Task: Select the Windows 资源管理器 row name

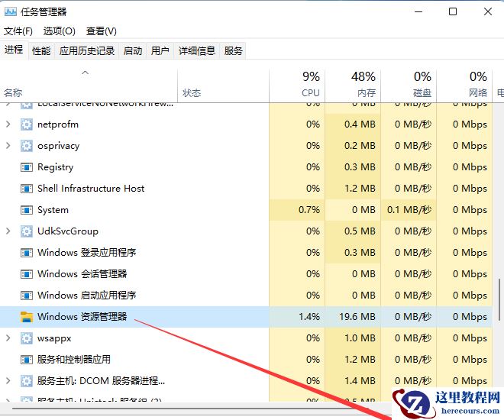Action: click(x=82, y=317)
